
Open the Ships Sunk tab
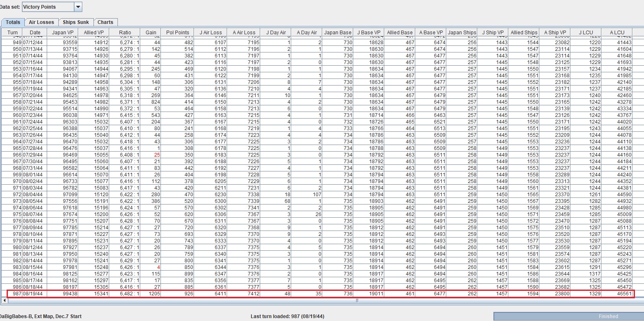coord(76,22)
